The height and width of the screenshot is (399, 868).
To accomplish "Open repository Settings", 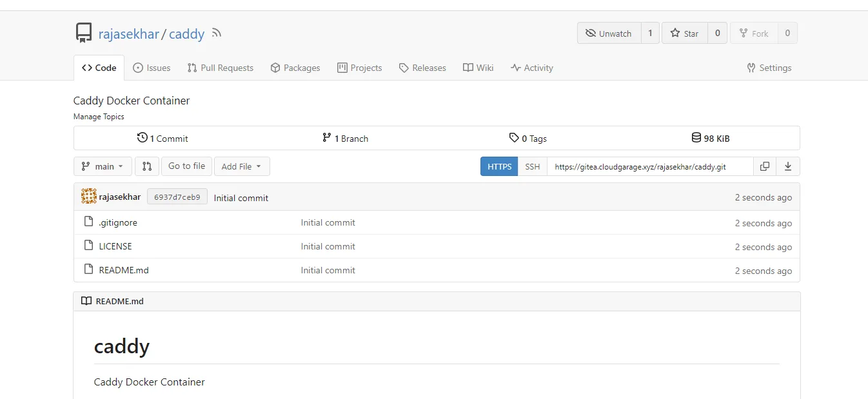I will [x=769, y=68].
